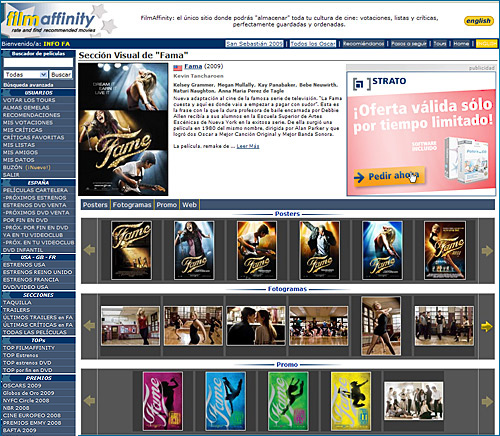This screenshot has height=436, width=500.
Task: Click Recomiéndanos in top navigation
Action: coord(363,44)
